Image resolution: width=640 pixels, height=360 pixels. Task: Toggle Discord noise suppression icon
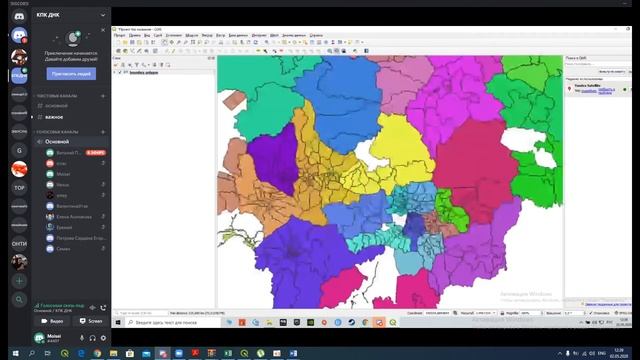click(x=93, y=308)
